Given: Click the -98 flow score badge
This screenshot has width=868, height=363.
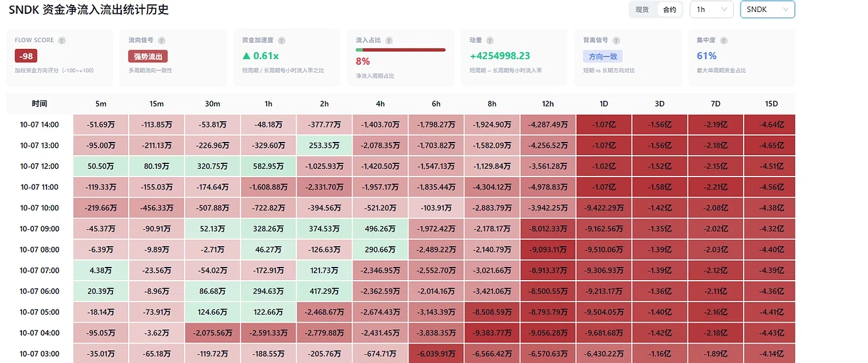Looking at the screenshot, I should tap(26, 56).
